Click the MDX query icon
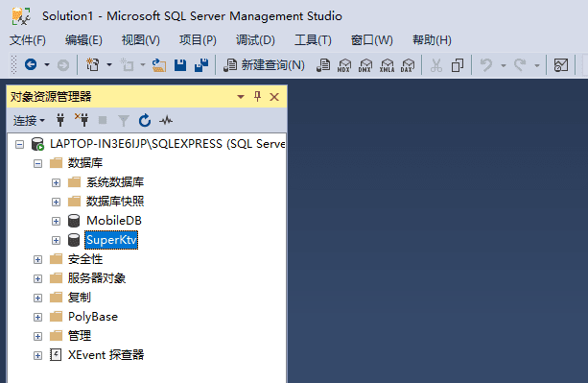Image resolution: width=588 pixels, height=383 pixels. pos(344,65)
